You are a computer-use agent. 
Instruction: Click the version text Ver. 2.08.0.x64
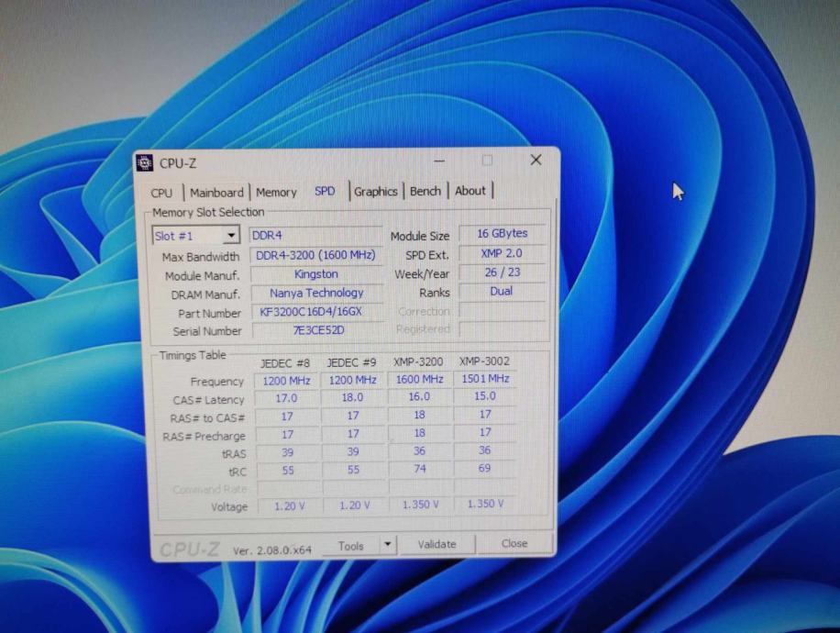(272, 550)
